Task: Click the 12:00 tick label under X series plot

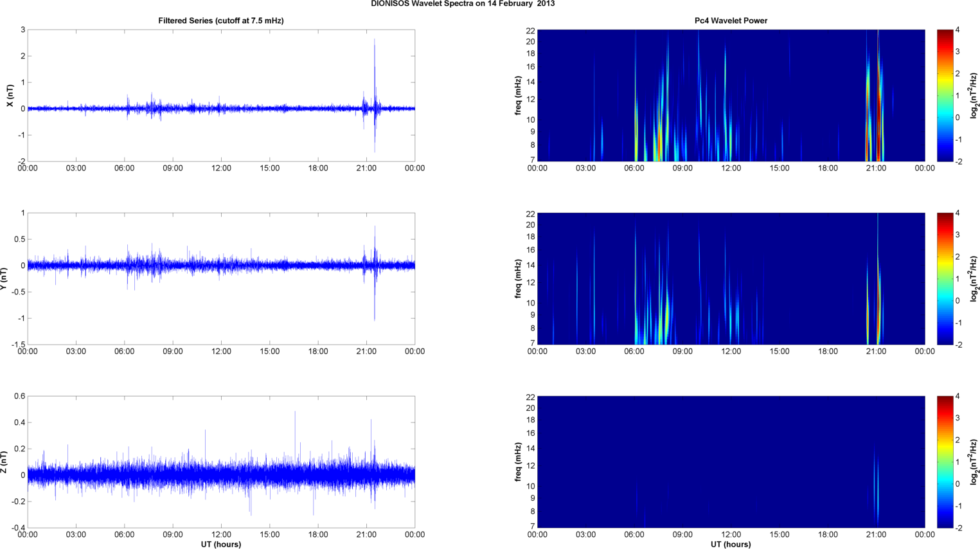Action: click(x=221, y=168)
